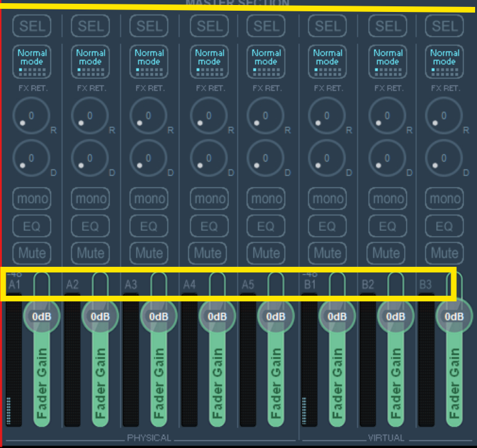Enable EQ on the A2 bus
Image resolution: width=477 pixels, height=448 pixels.
click(90, 226)
